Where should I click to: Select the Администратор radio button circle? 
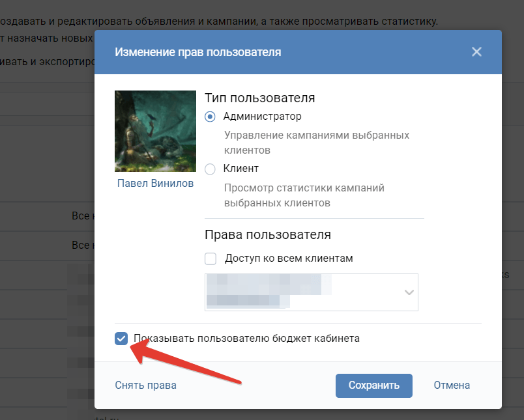pos(210,117)
